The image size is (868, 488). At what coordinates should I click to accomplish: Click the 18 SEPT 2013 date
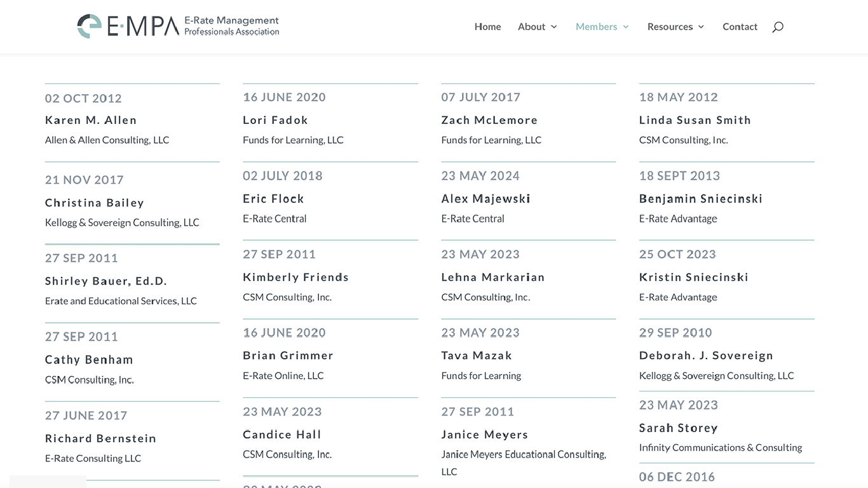(x=680, y=176)
